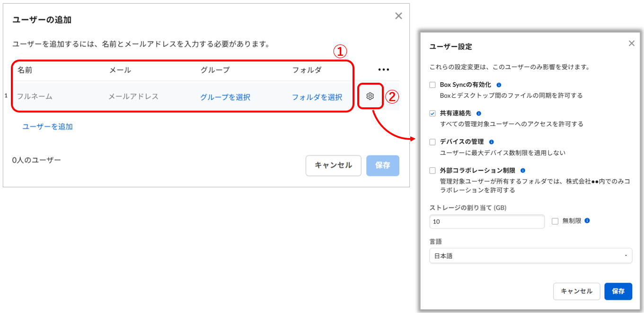Toggle the デバイスの管理 checkbox
Screen dimensions: 644x313
coord(432,142)
